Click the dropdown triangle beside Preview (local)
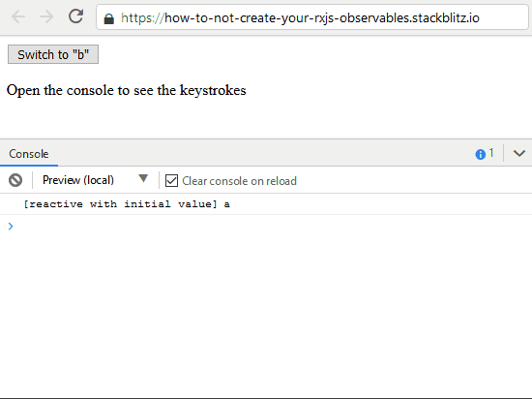 143,178
